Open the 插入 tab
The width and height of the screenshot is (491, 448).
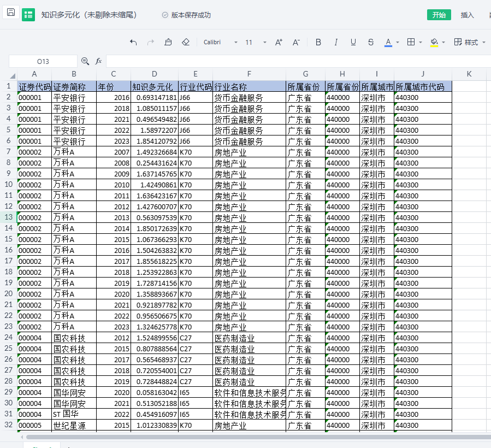(x=468, y=15)
